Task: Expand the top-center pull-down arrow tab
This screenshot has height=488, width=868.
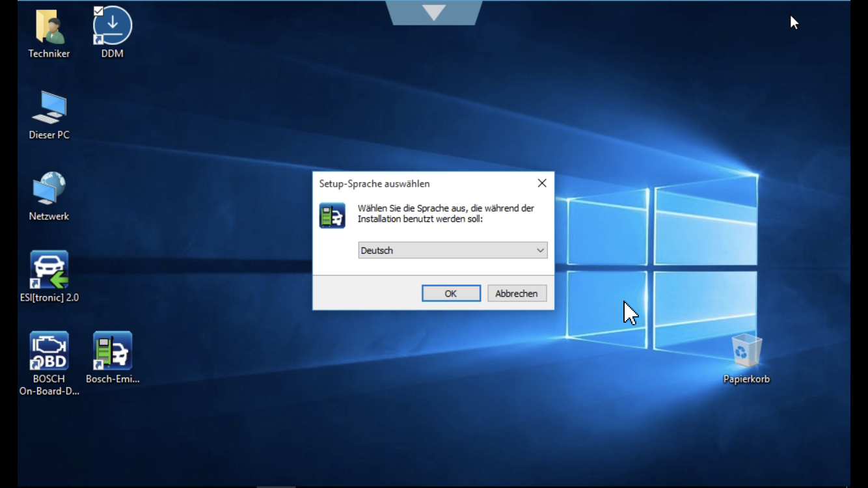Action: click(434, 12)
